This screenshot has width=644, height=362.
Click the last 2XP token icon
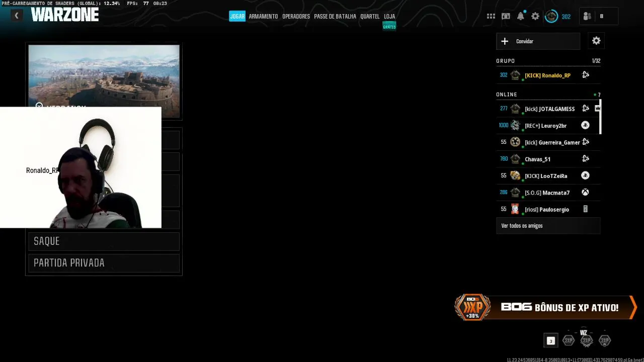(605, 340)
